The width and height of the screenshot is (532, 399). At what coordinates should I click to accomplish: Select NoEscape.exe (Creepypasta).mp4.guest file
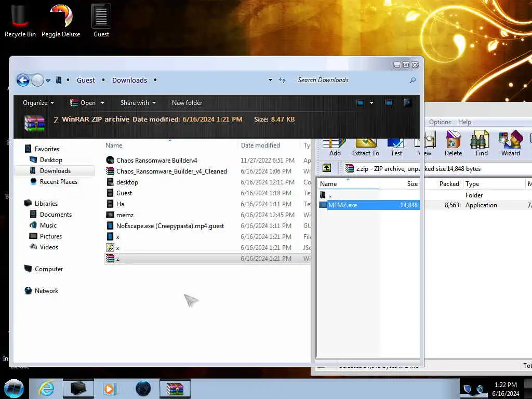point(170,226)
